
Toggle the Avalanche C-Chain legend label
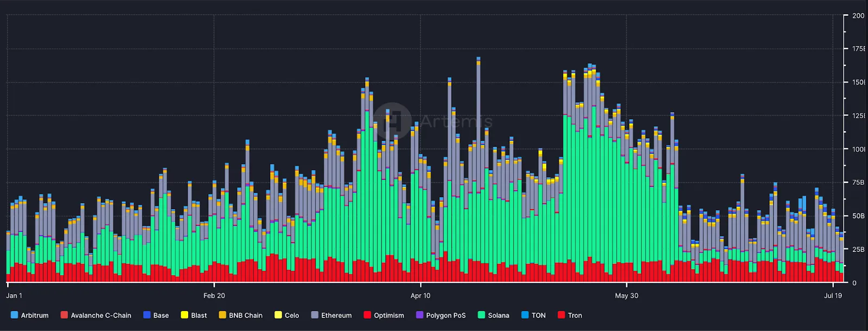101,315
